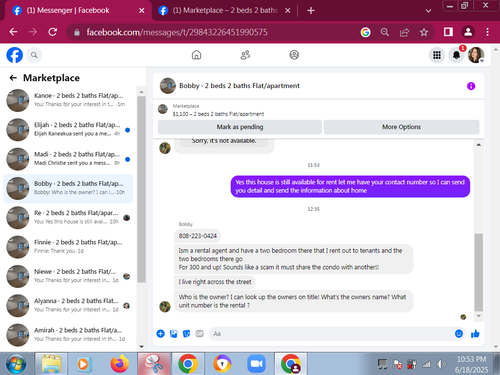Image resolution: width=500 pixels, height=375 pixels.
Task: Open the Finnie conversation
Action: [68, 247]
